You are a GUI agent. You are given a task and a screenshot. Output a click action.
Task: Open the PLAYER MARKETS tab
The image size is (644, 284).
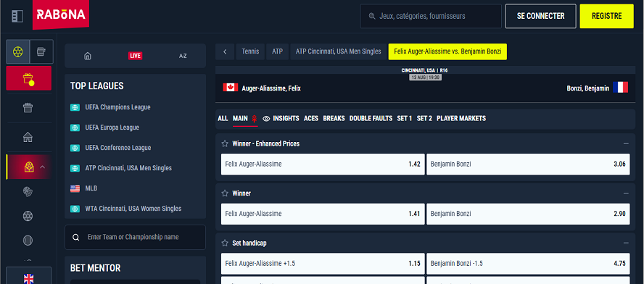click(461, 118)
